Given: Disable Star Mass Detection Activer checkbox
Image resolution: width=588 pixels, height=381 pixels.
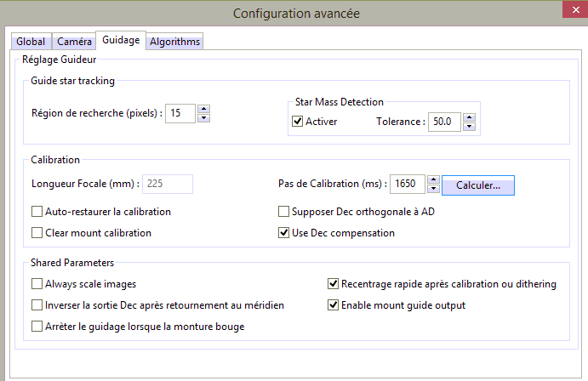Looking at the screenshot, I should point(298,122).
